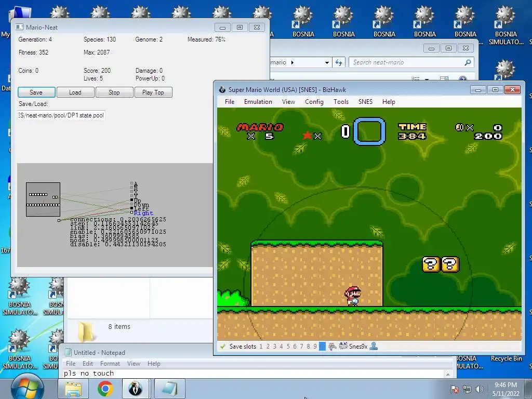
Task: Refresh the neat-mario Explorer folder
Action: coord(339,62)
